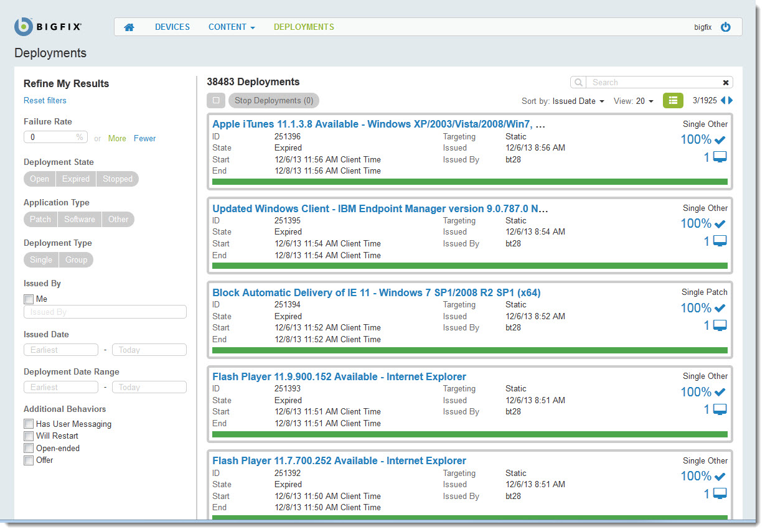This screenshot has height=532, width=765.
Task: Switch to list view icon
Action: (x=673, y=100)
